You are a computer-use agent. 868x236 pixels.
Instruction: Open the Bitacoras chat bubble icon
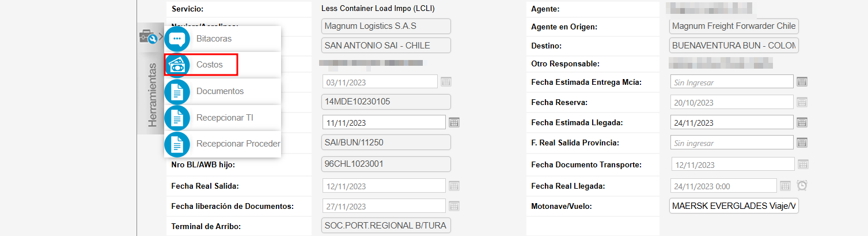177,39
